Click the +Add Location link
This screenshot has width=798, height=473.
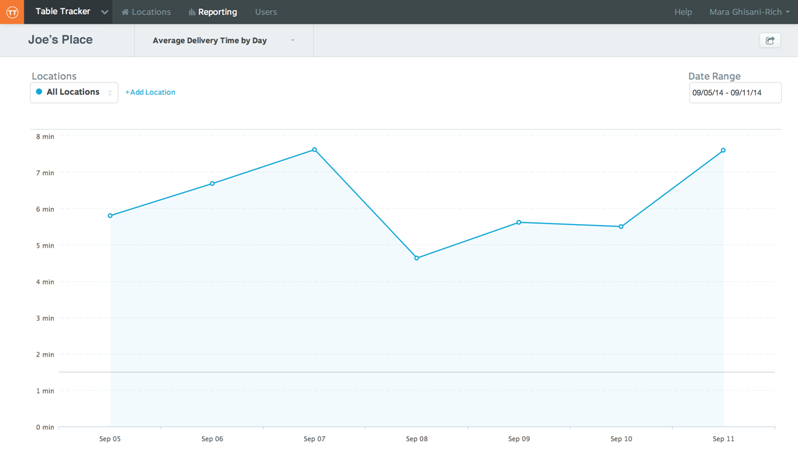click(150, 92)
